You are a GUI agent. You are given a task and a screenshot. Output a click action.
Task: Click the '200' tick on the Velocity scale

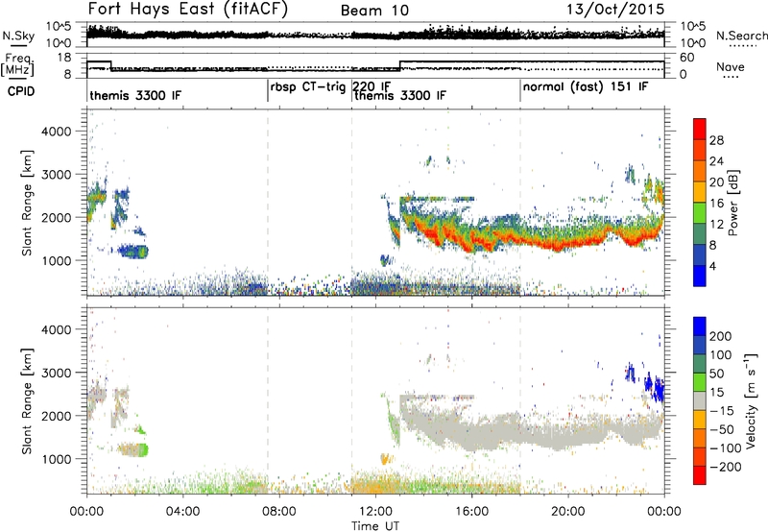721,336
